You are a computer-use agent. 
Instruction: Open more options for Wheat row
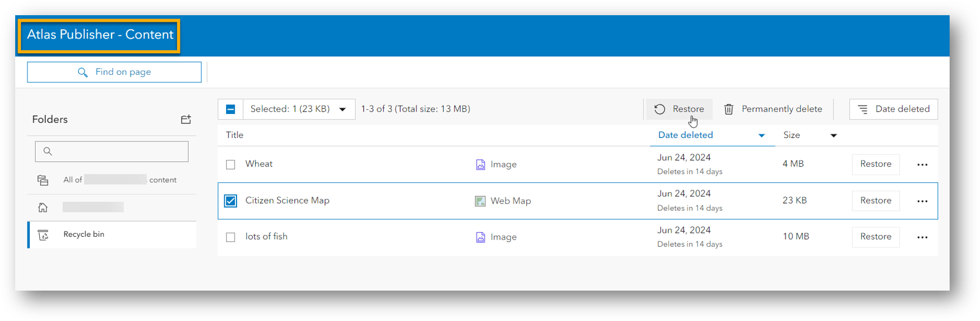coord(922,165)
